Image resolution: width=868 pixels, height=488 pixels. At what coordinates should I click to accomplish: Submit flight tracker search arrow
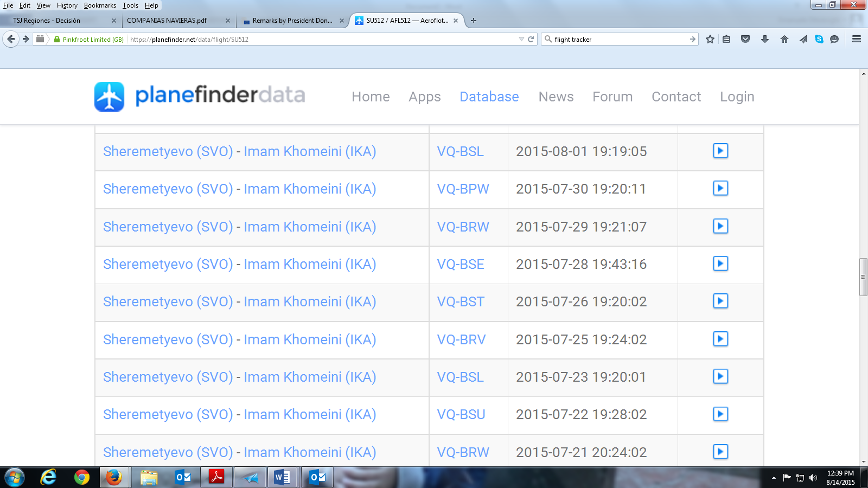click(x=693, y=39)
